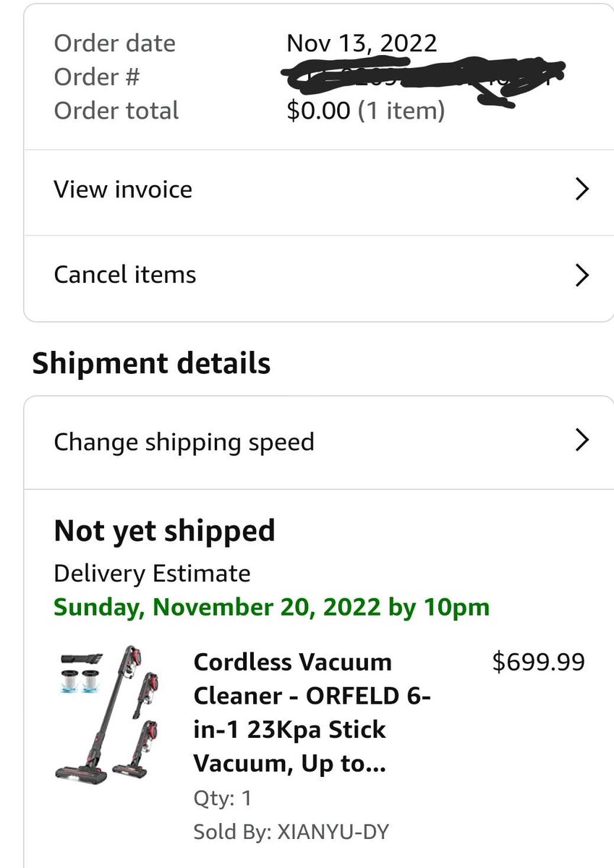614x868 pixels.
Task: Select Change shipping speed
Action: point(319,443)
